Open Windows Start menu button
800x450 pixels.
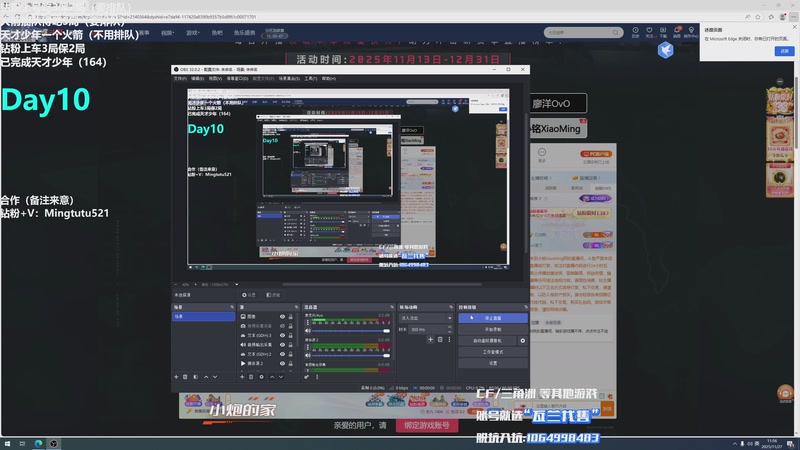(x=7, y=443)
